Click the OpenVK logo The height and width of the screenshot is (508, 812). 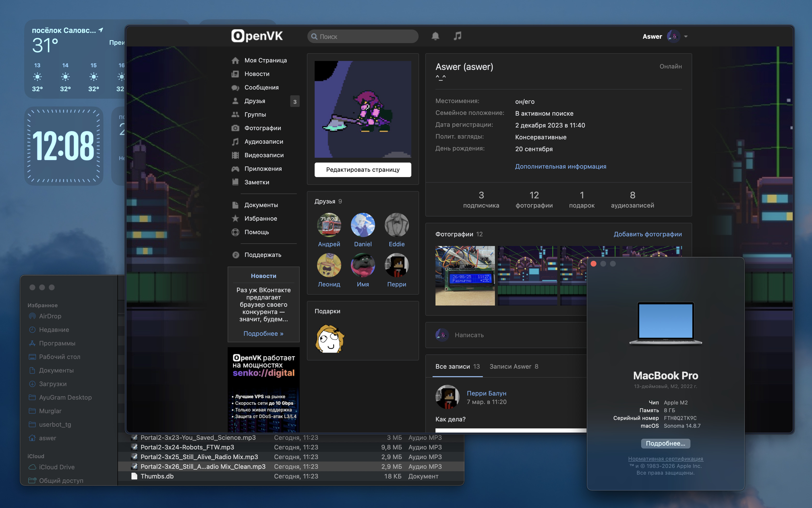tap(257, 36)
